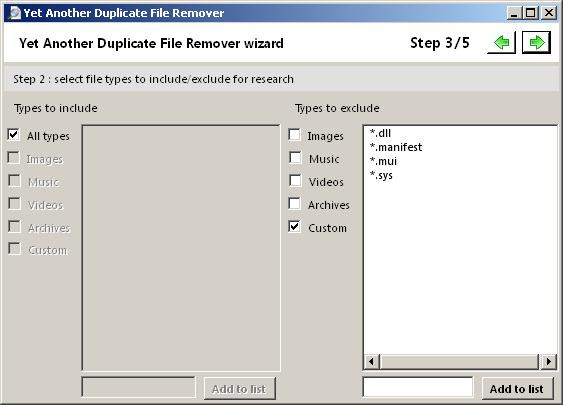Image resolution: width=563 pixels, height=405 pixels.
Task: Check Images under Types to exclude
Action: [x=294, y=135]
